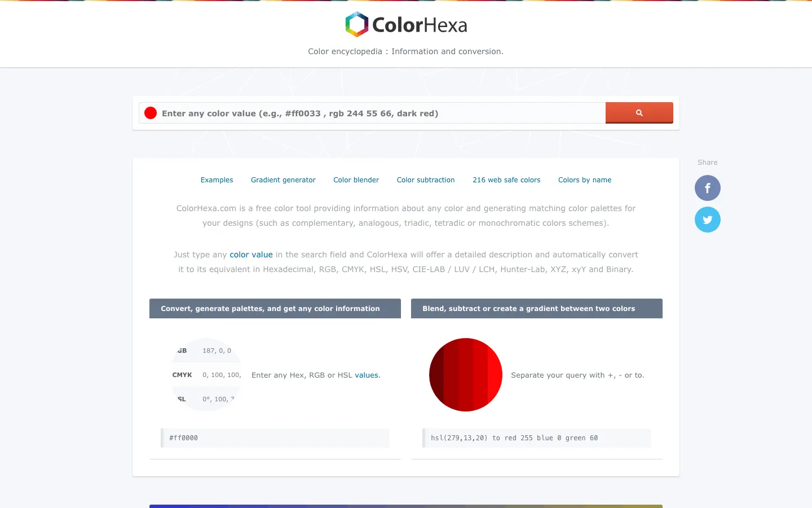Click the ColorHexa hexagon logo
The height and width of the screenshot is (508, 812).
point(356,25)
